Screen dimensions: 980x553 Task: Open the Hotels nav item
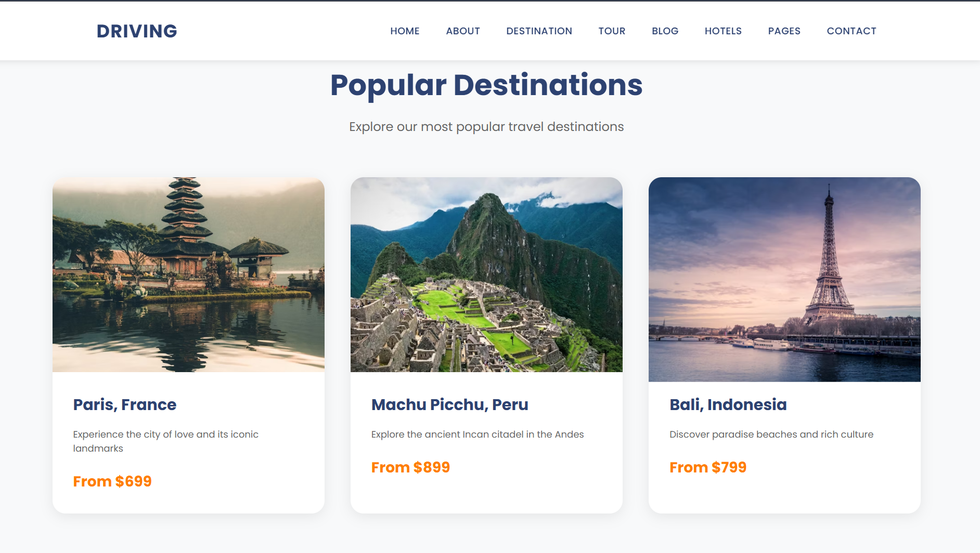(723, 31)
